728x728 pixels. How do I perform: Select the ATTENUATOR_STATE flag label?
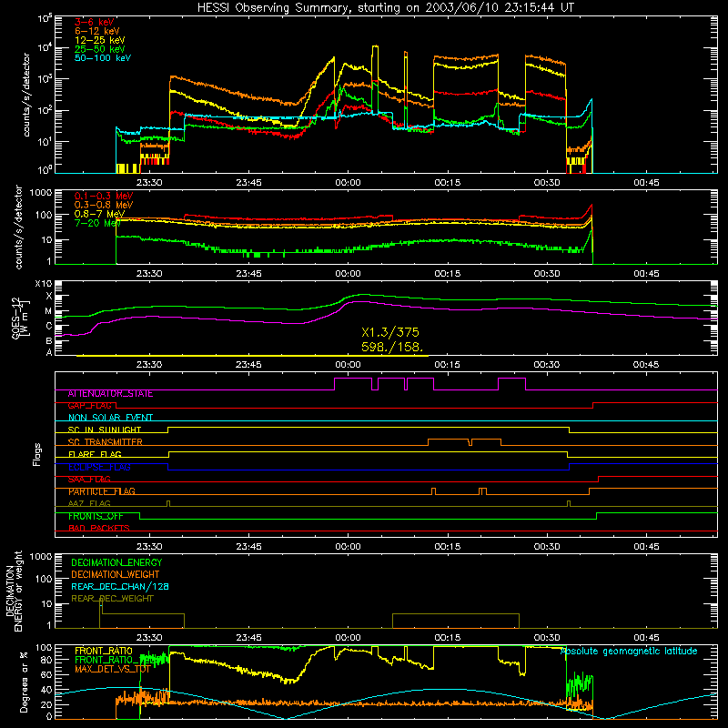pyautogui.click(x=110, y=394)
